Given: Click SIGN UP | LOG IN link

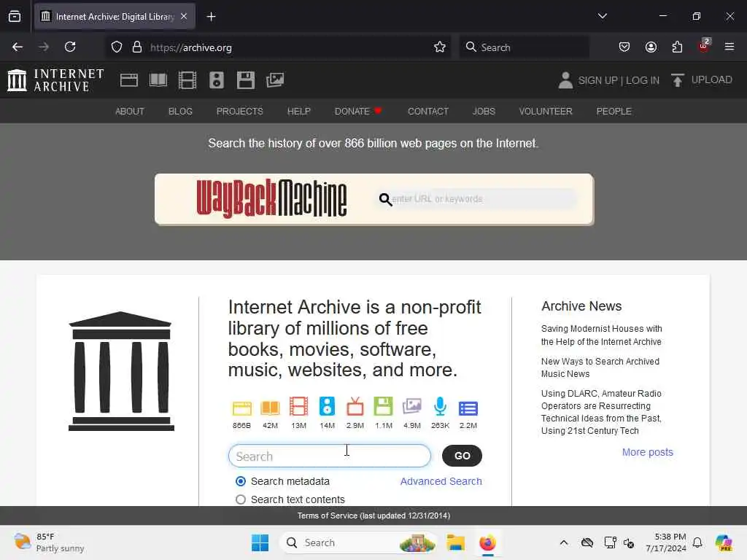Looking at the screenshot, I should coord(619,80).
